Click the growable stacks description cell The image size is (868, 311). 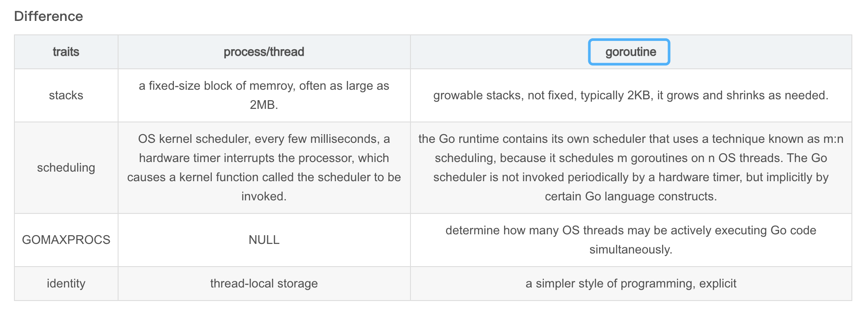[631, 95]
